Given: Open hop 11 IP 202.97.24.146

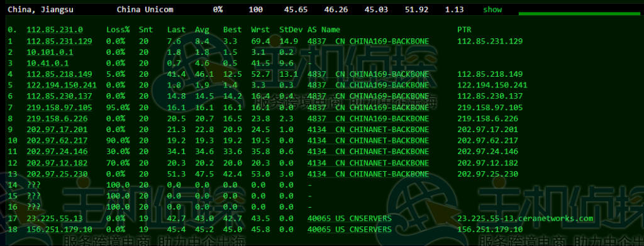Looking at the screenshot, I should coord(57,152).
